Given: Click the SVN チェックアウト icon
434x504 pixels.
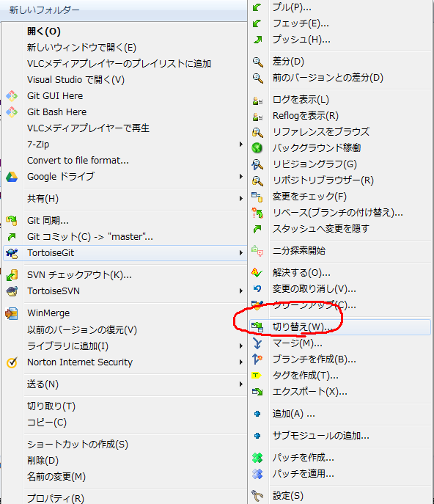Looking at the screenshot, I should [12, 275].
